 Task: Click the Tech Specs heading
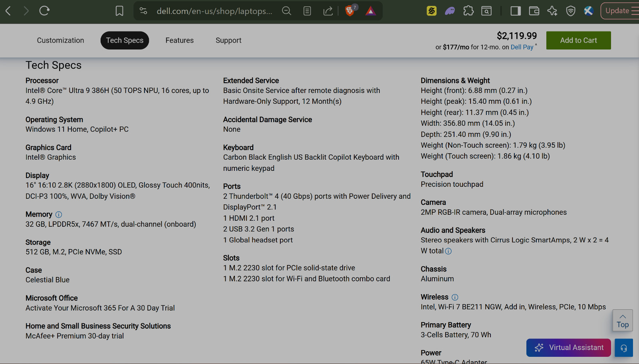(x=54, y=65)
